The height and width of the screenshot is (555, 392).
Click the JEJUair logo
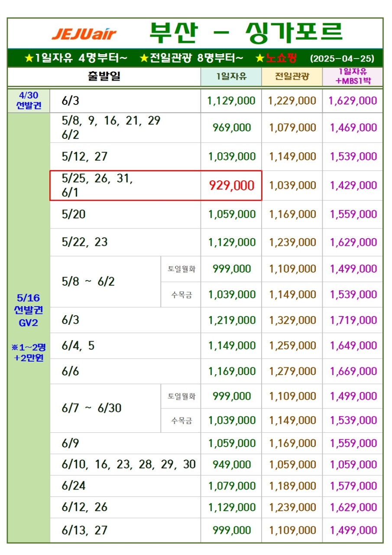click(x=84, y=34)
